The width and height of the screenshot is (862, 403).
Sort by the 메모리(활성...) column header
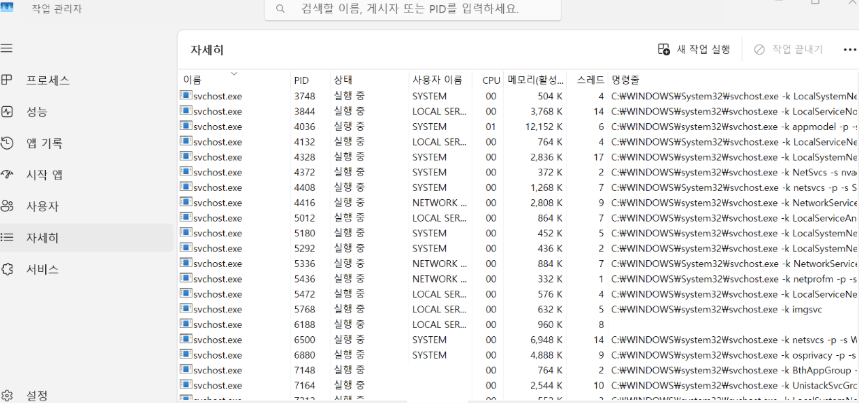pos(535,80)
